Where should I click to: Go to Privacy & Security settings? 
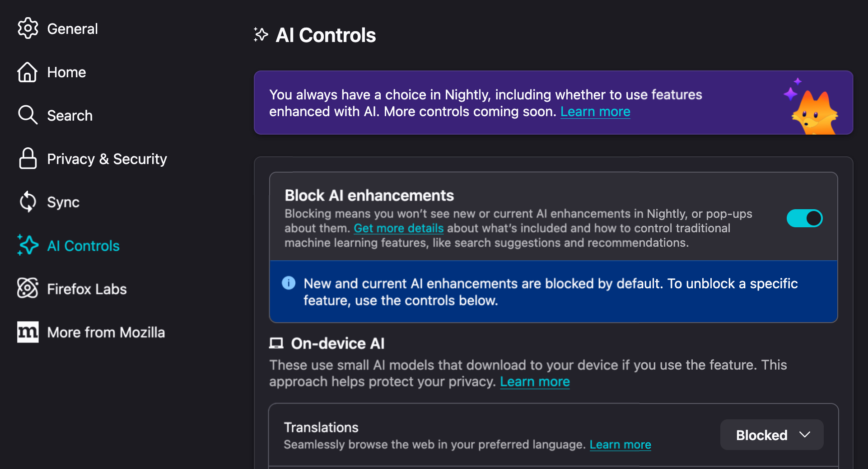pos(107,159)
